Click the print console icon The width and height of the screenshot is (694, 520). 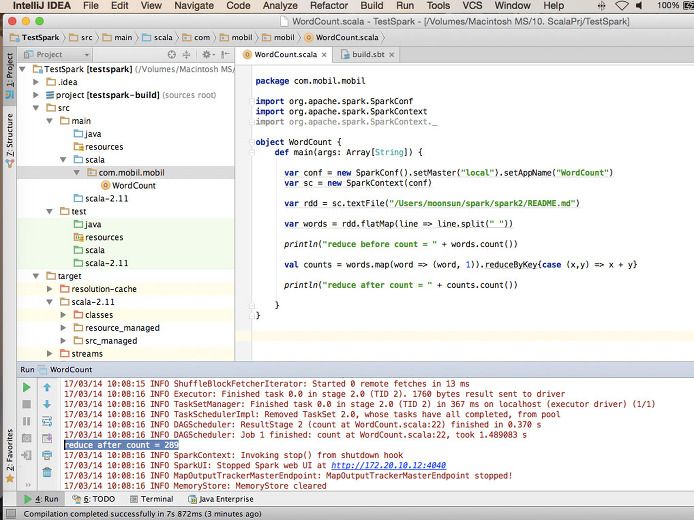coord(47,455)
